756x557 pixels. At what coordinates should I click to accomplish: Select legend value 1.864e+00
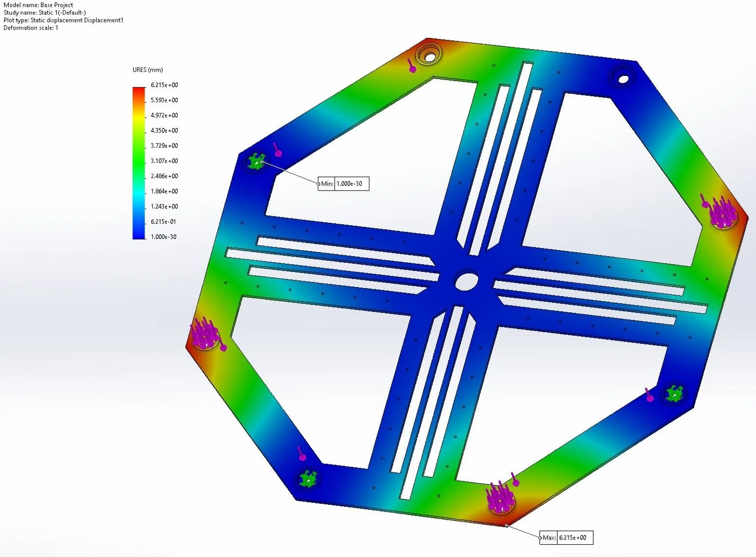164,191
